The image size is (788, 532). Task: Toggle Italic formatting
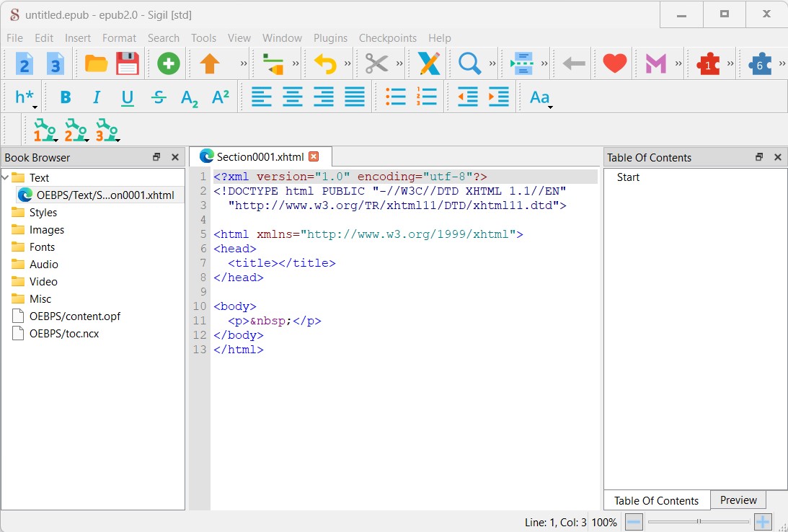(x=97, y=97)
